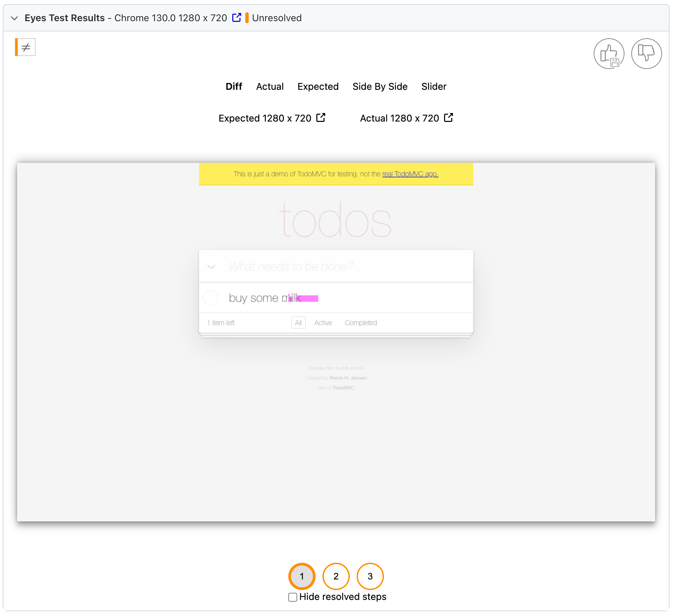Switch to the Side By Side tab
Screen dimensions: 675x616
click(x=380, y=86)
